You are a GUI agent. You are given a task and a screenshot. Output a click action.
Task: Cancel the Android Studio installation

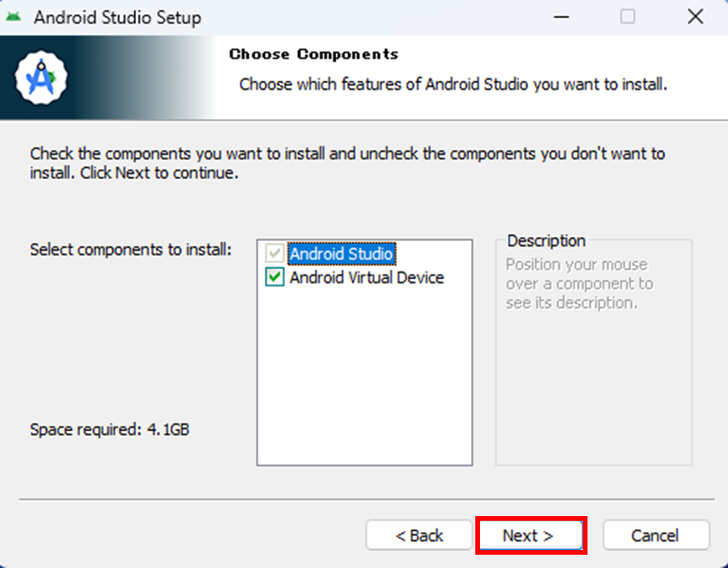tap(654, 535)
